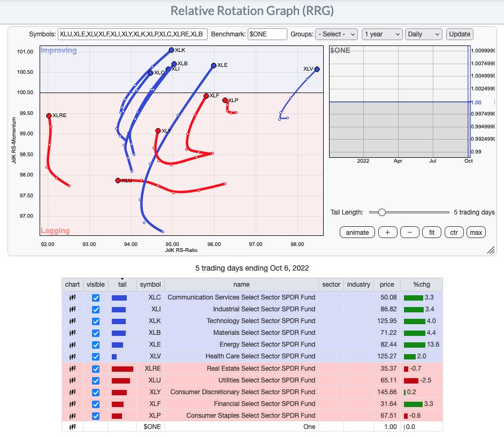Image resolution: width=504 pixels, height=437 pixels.
Task: Open the Groups Select dropdown
Action: tap(337, 34)
